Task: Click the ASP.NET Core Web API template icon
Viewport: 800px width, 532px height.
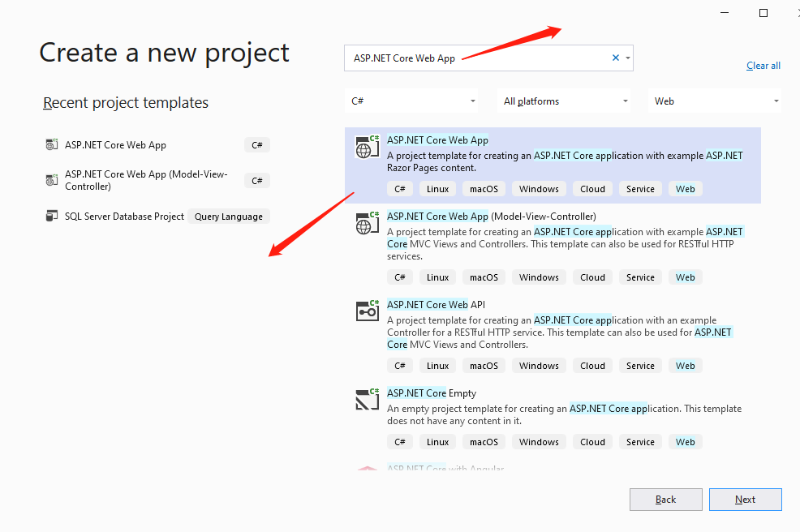Action: click(x=368, y=311)
